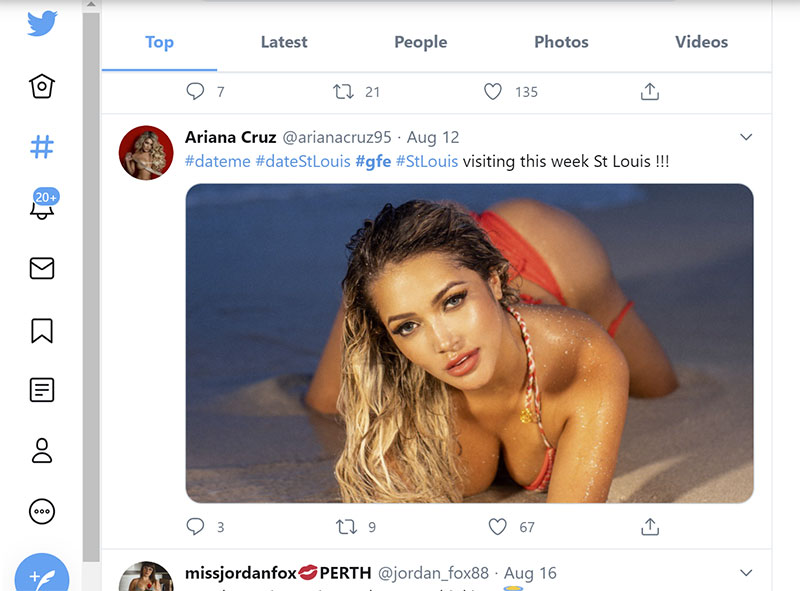The image size is (800, 591).
Task: Open the #dateStLouis hashtag link
Action: pyautogui.click(x=303, y=161)
